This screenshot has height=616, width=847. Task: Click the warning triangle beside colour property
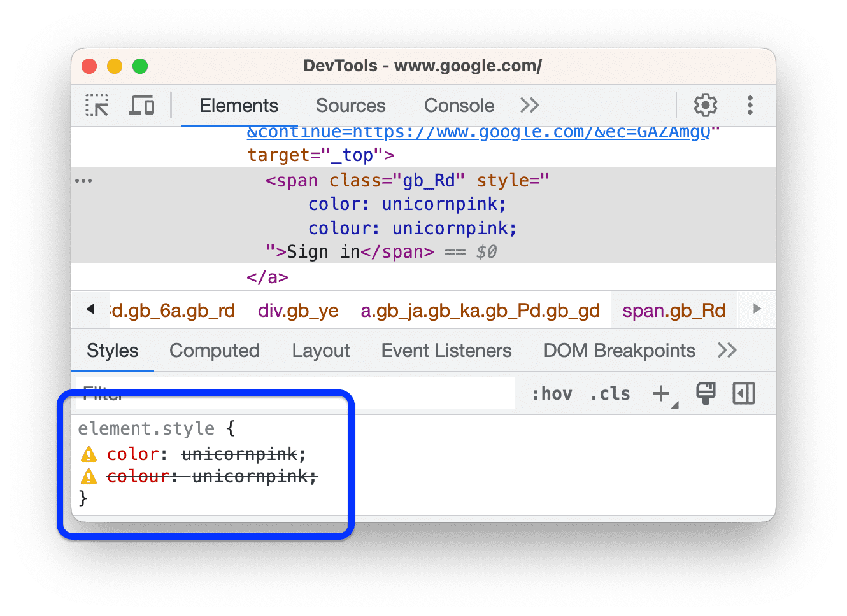pyautogui.click(x=89, y=475)
